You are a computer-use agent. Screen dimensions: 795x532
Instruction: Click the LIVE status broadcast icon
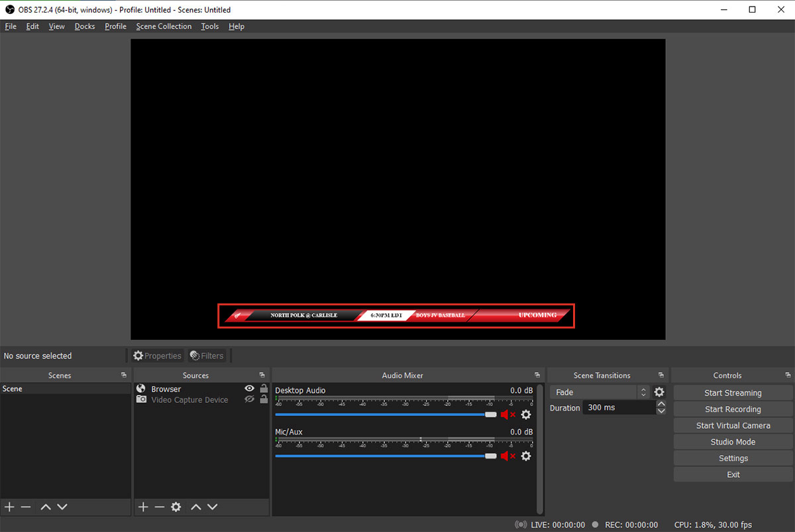pyautogui.click(x=521, y=525)
